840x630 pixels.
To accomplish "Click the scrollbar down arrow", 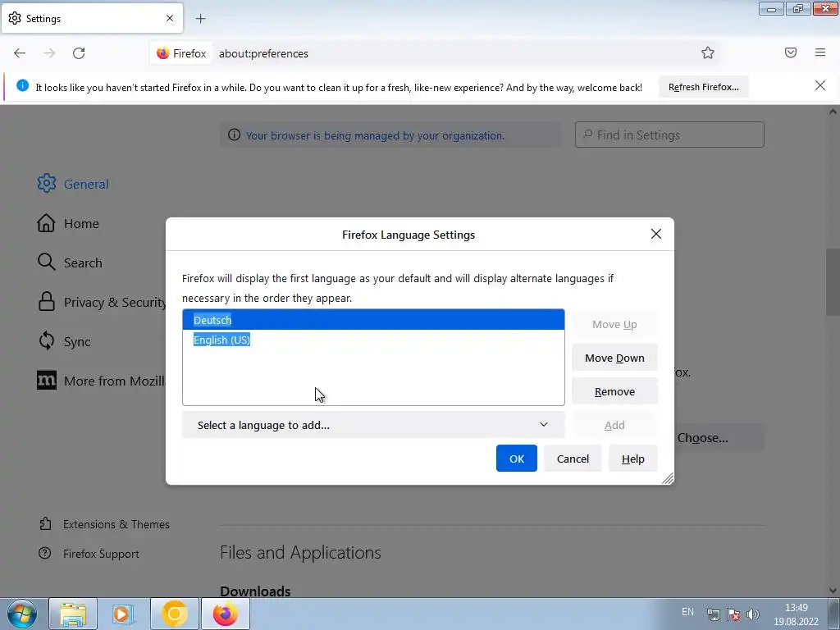I will [833, 591].
